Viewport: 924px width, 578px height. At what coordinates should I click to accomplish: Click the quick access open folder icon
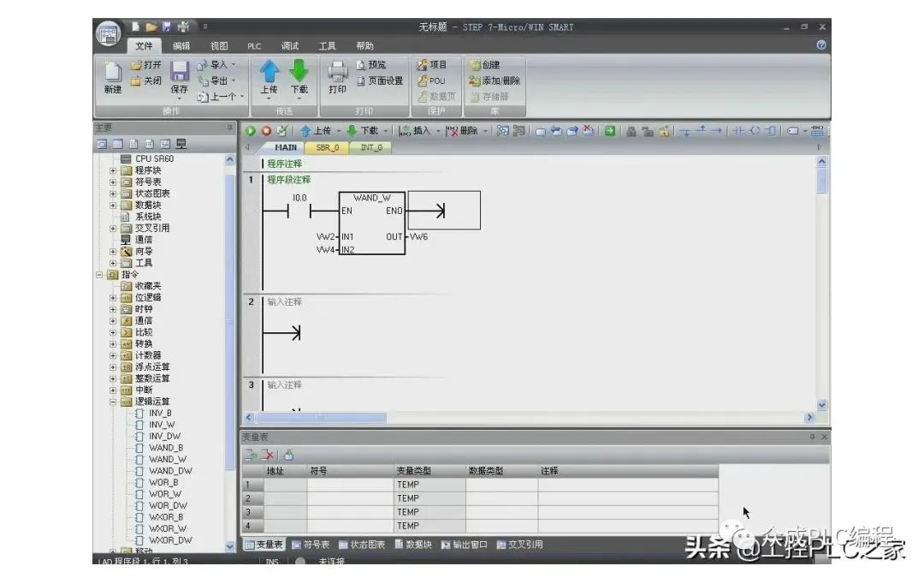coord(151,27)
